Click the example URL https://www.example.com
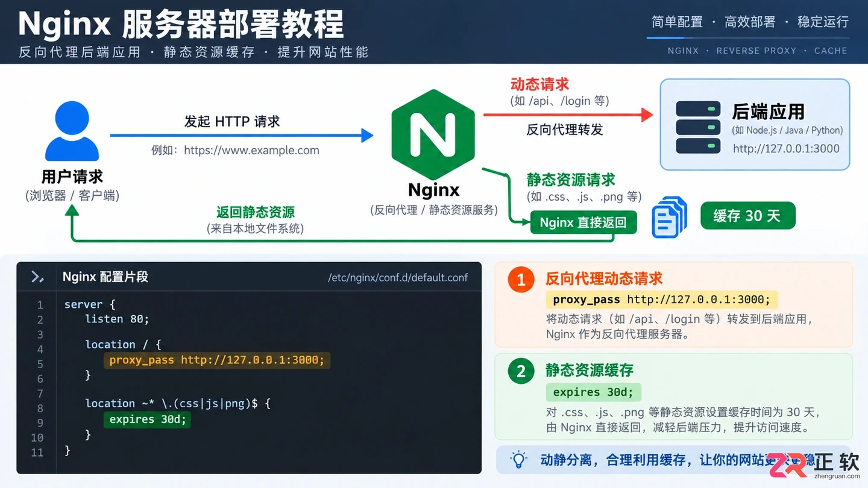Image resolution: width=868 pixels, height=488 pixels. click(251, 151)
